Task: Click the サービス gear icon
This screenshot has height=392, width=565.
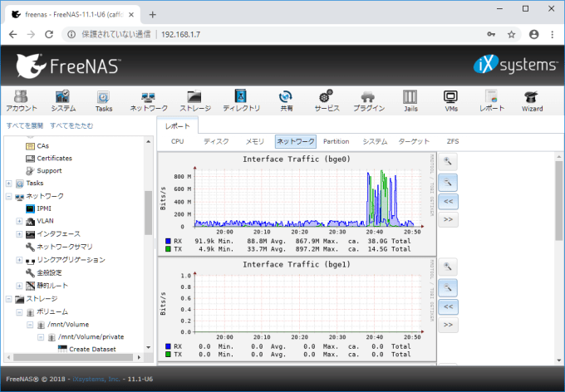Action: 327,100
